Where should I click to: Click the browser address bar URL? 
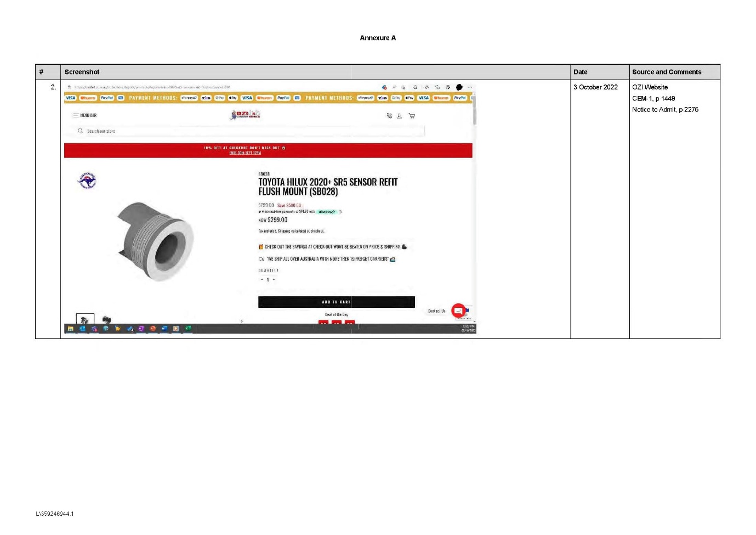click(x=152, y=87)
